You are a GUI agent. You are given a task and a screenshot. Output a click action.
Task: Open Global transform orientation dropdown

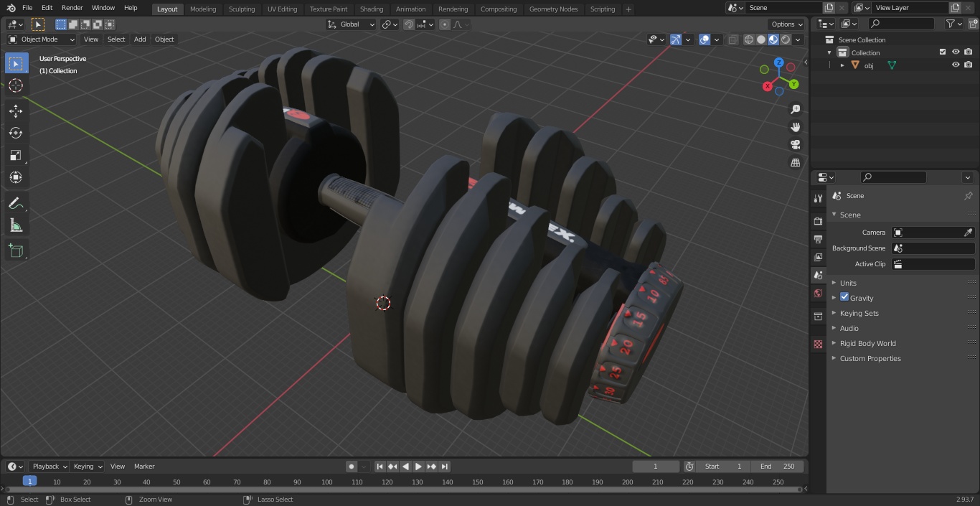tap(351, 24)
